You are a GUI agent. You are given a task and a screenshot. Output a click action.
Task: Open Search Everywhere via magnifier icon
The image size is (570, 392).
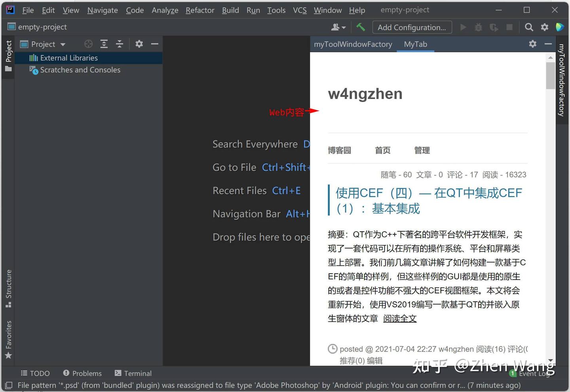(x=529, y=27)
